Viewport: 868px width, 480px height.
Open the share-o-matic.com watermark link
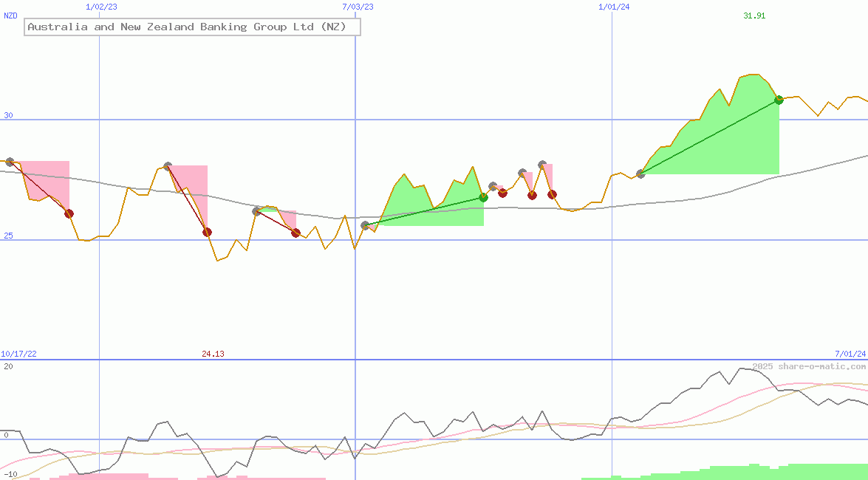point(809,366)
